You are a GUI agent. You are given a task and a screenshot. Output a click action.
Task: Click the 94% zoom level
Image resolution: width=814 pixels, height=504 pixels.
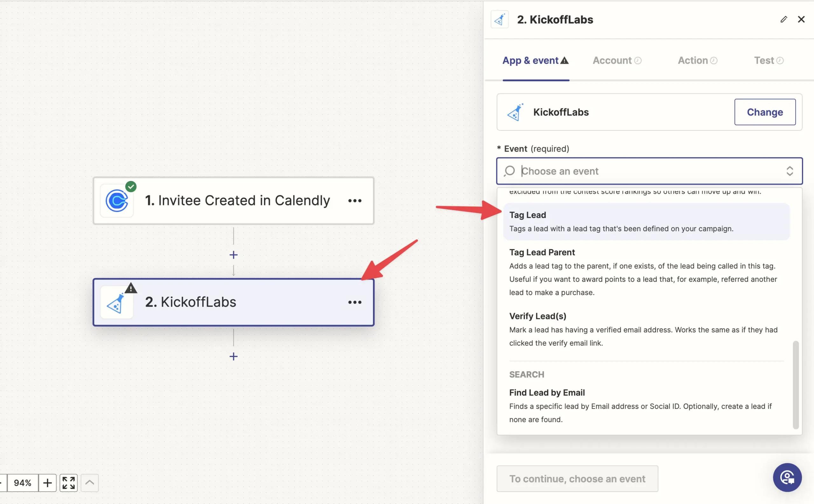pyautogui.click(x=23, y=483)
